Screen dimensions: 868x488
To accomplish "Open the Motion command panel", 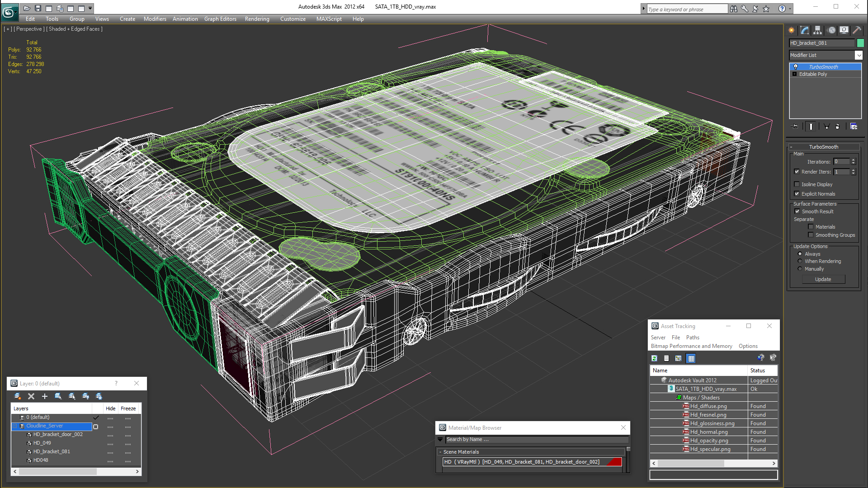I will (x=831, y=30).
